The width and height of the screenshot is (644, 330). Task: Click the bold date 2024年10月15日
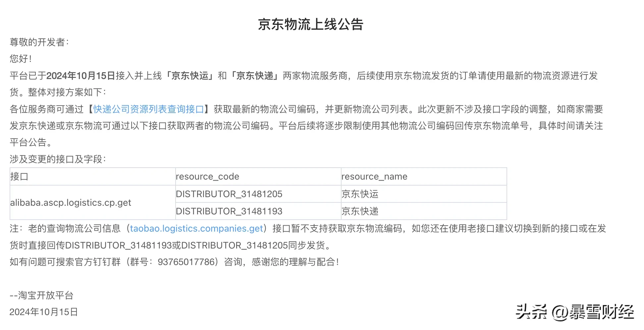[x=81, y=76]
